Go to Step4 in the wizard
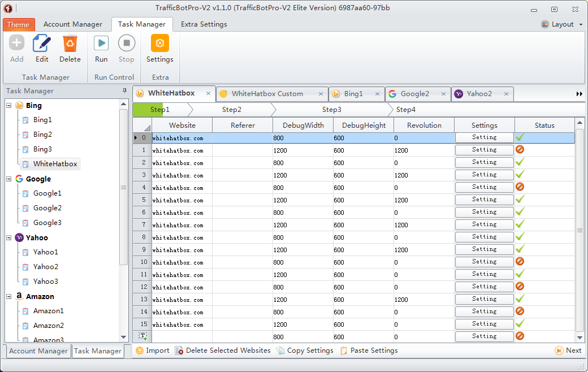This screenshot has width=588, height=372. (x=406, y=110)
